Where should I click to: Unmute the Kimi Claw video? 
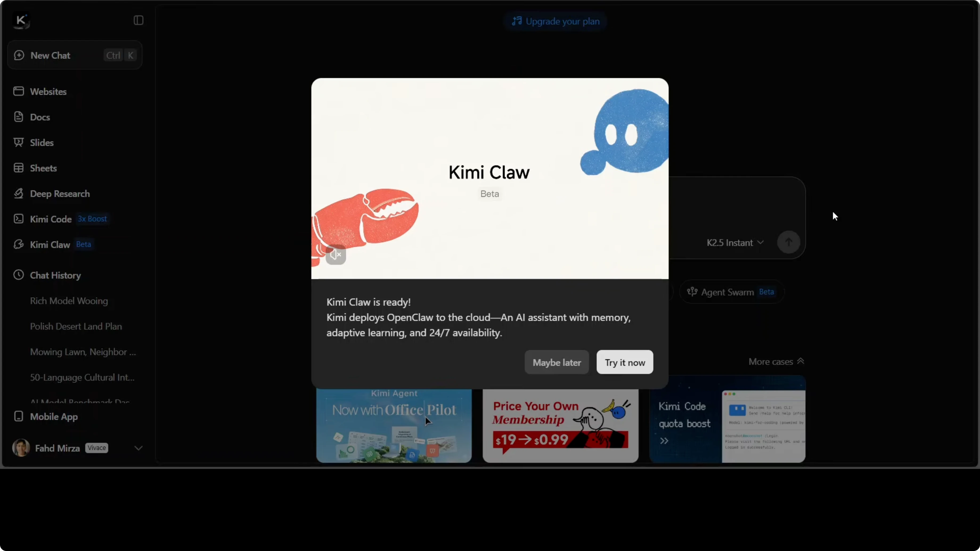pyautogui.click(x=336, y=254)
